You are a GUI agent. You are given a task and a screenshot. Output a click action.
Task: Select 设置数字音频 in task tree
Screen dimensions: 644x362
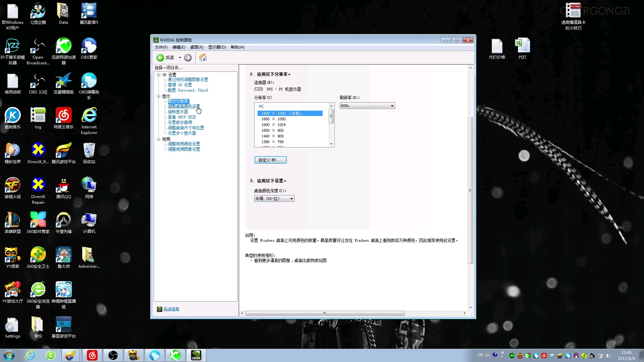[x=180, y=122]
